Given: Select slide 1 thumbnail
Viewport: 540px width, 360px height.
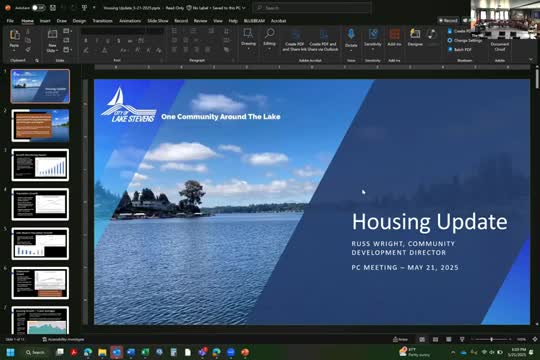Looking at the screenshot, I should click(x=40, y=86).
